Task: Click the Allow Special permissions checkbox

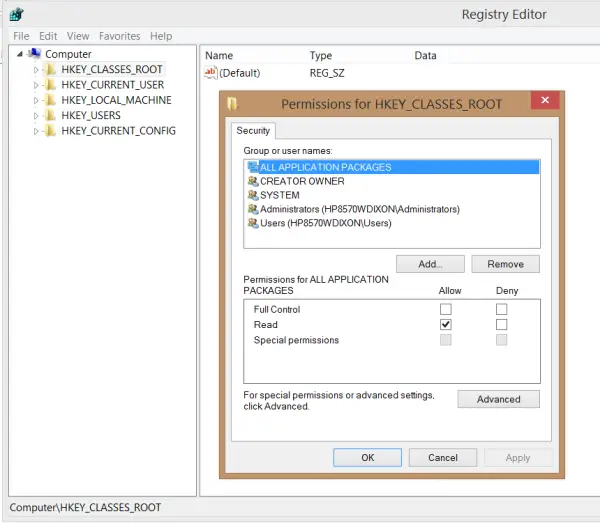Action: click(x=445, y=340)
